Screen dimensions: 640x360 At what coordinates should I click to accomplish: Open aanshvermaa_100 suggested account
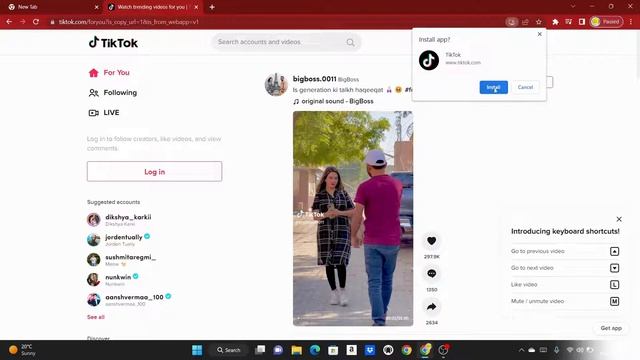pyautogui.click(x=129, y=300)
